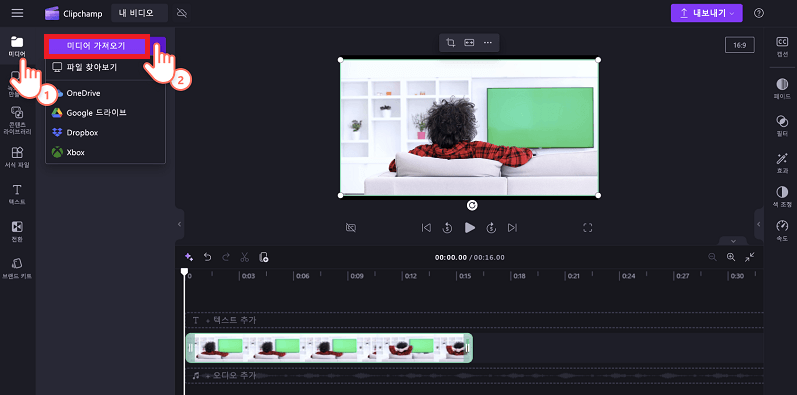Skip to the end of the video
Screen dimensions: 797x395
coord(512,228)
